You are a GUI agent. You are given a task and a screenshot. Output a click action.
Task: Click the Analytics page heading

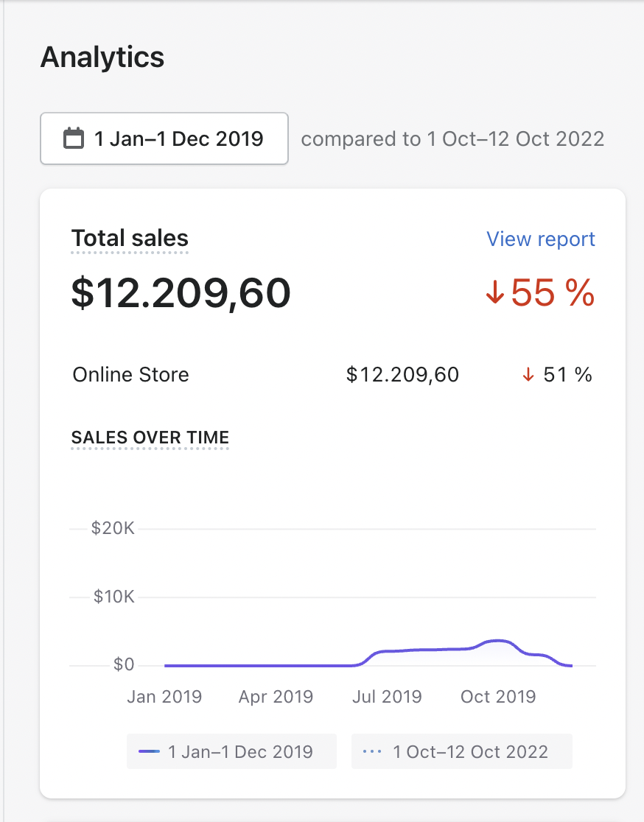tap(102, 57)
